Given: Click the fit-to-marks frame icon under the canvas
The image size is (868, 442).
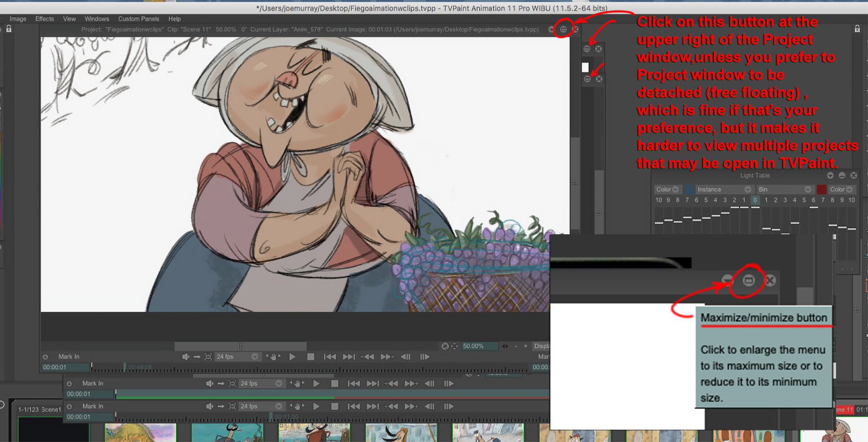Looking at the screenshot, I should tap(208, 357).
